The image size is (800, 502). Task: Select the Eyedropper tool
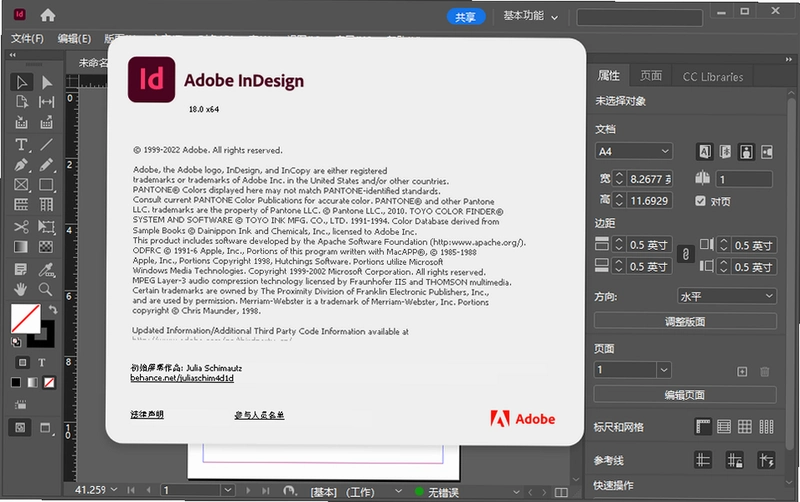pos(46,269)
